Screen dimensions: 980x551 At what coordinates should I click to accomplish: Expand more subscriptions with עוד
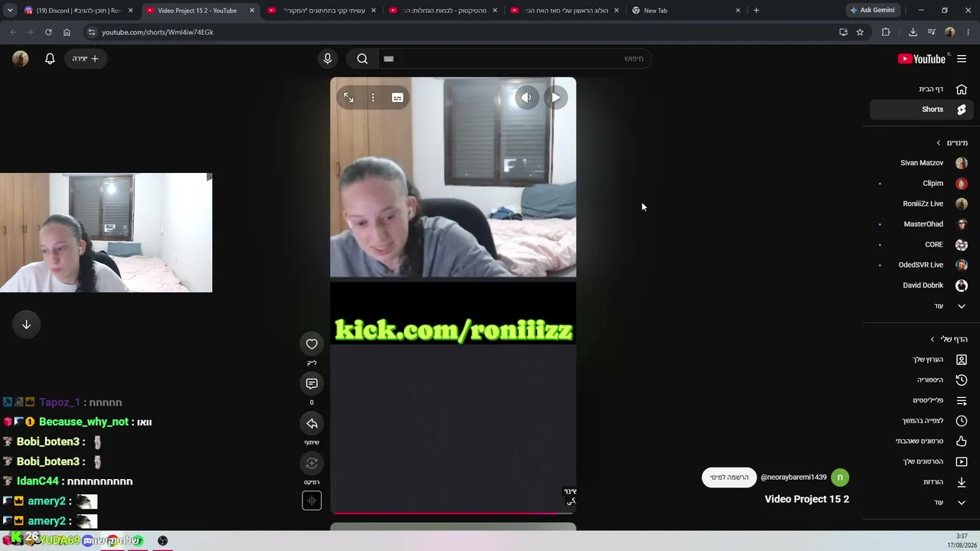pyautogui.click(x=921, y=306)
